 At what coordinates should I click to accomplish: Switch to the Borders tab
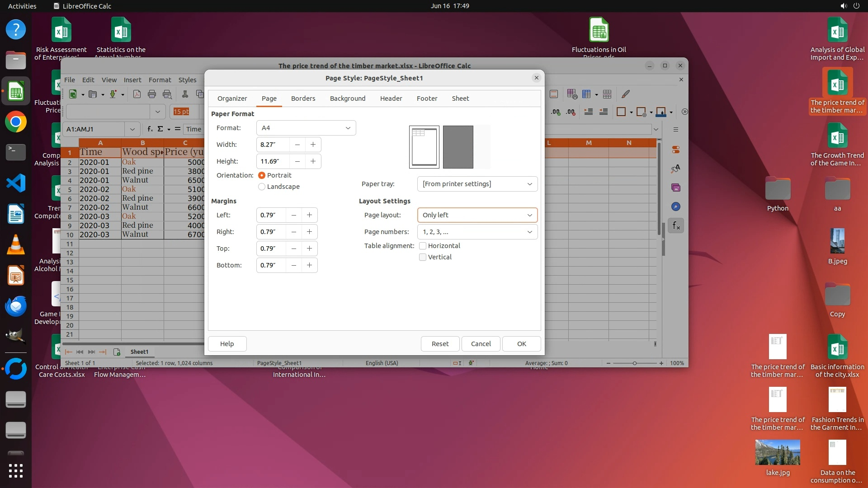(303, 99)
